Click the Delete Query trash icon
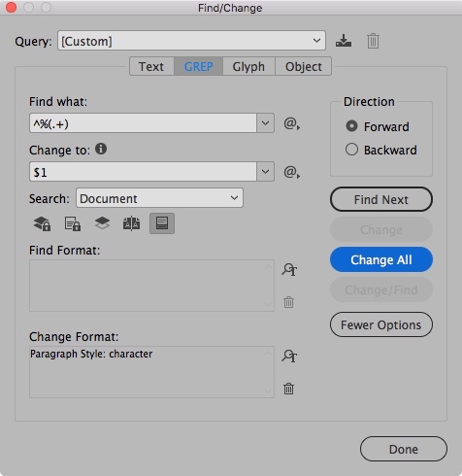The image size is (462, 476). point(373,41)
